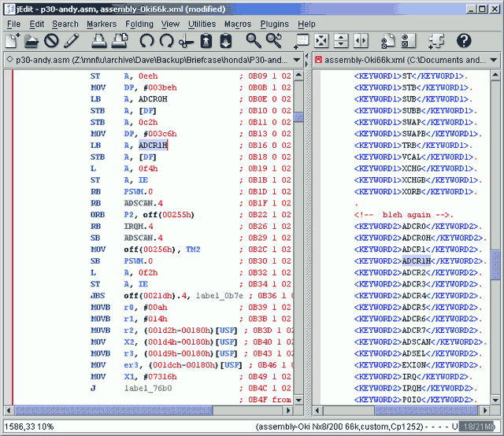The image size is (504, 436).
Task: Open the Plugins menu
Action: point(275,24)
